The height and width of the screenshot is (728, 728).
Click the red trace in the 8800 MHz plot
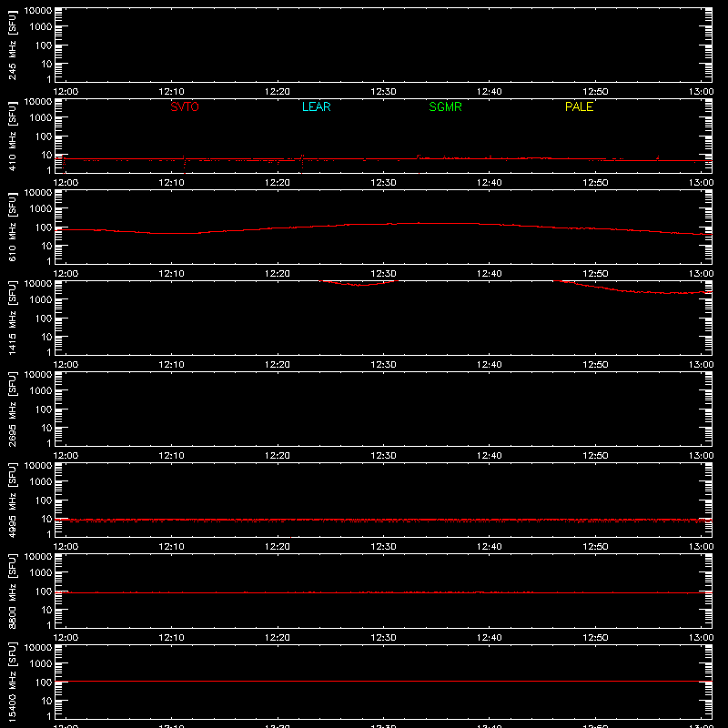[383, 593]
